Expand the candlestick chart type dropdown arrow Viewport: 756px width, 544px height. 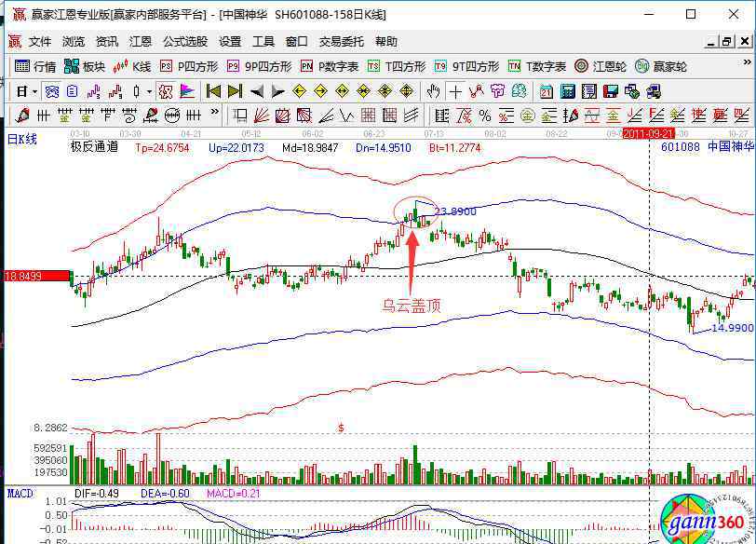(150, 91)
